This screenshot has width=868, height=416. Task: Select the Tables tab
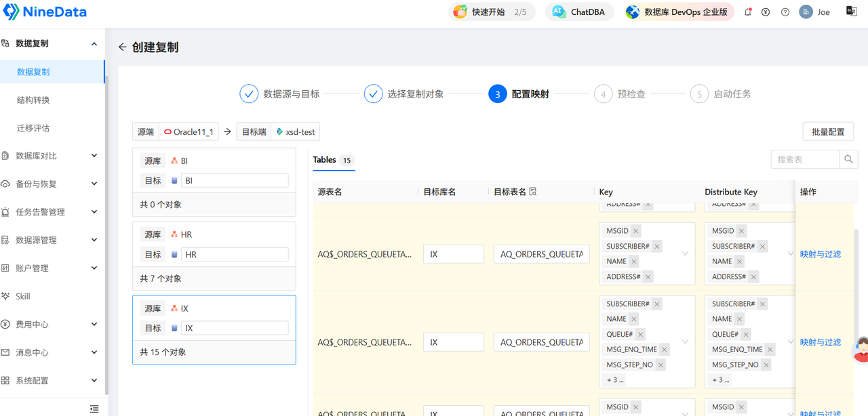[333, 161]
